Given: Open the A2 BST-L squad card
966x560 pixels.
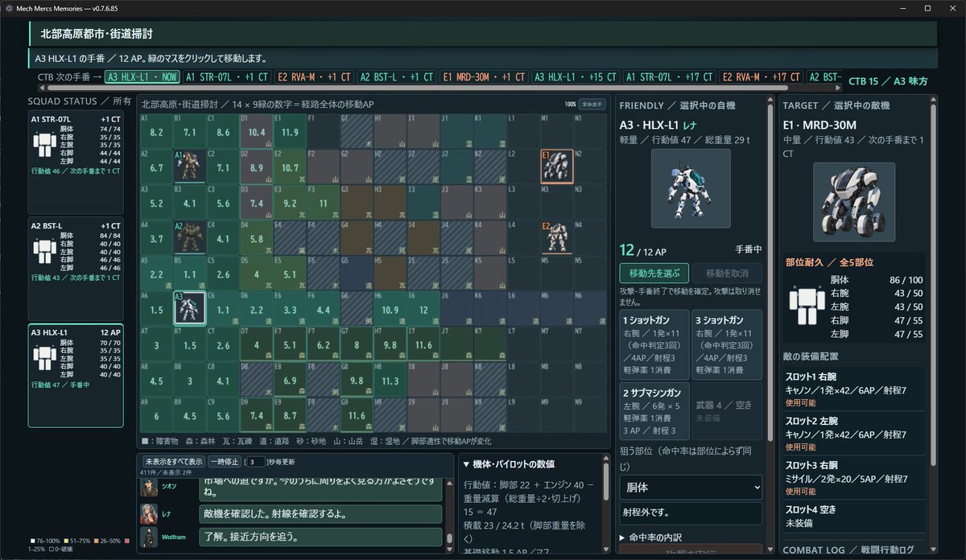Looking at the screenshot, I should pos(76,269).
